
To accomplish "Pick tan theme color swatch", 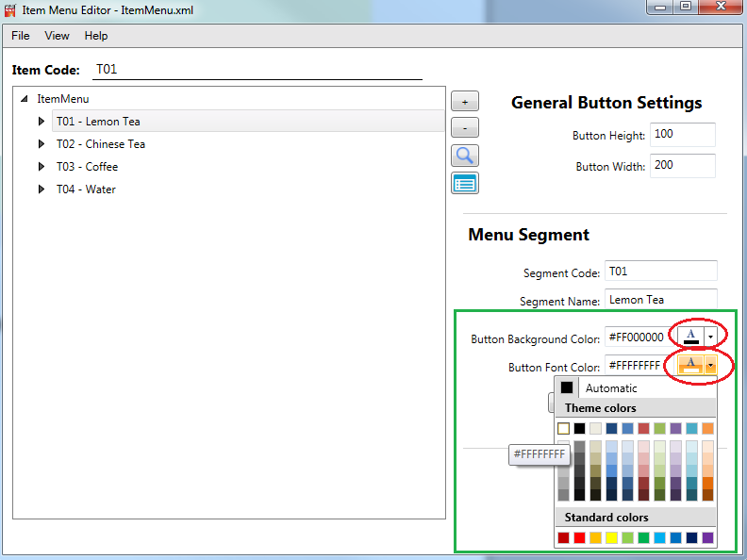I will [595, 429].
